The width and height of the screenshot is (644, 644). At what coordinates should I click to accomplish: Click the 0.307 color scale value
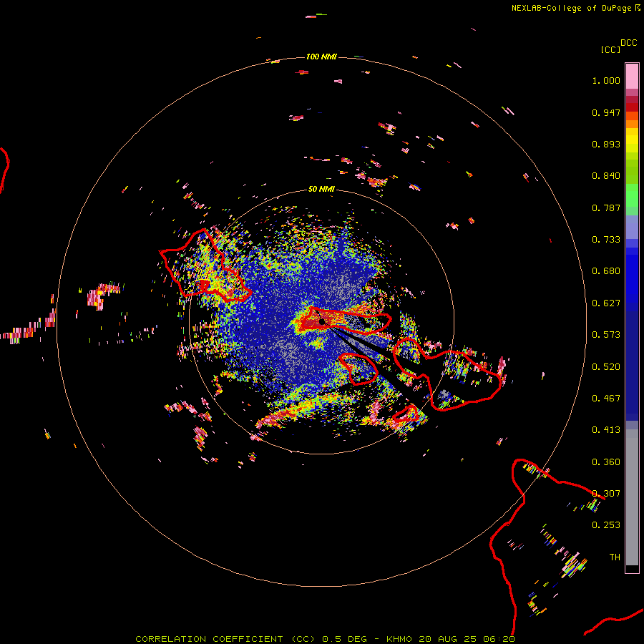click(606, 494)
